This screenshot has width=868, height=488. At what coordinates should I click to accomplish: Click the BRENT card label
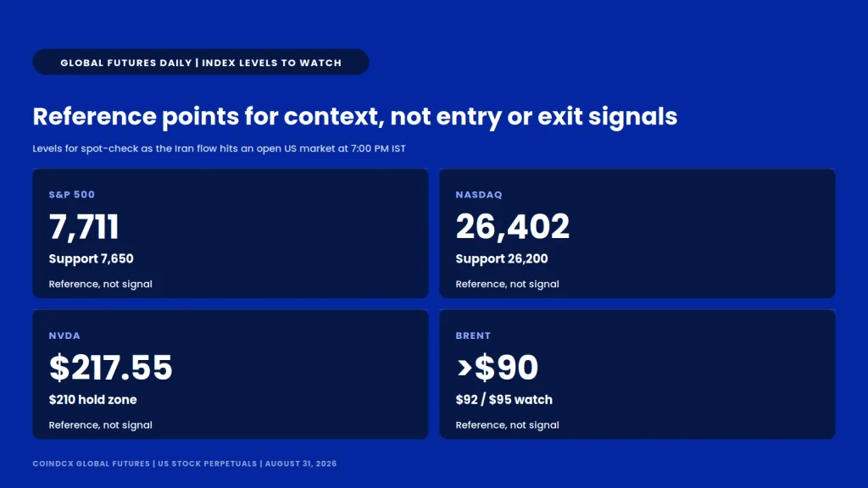pyautogui.click(x=473, y=335)
